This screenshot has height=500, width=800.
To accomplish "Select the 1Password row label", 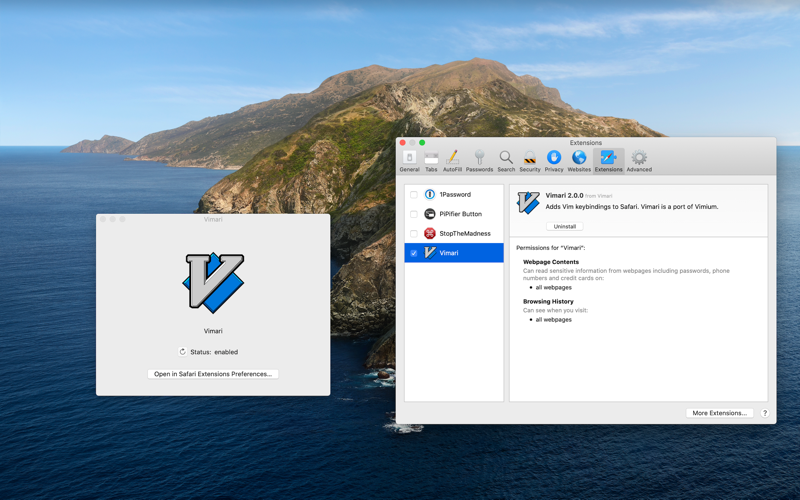I will pos(455,194).
